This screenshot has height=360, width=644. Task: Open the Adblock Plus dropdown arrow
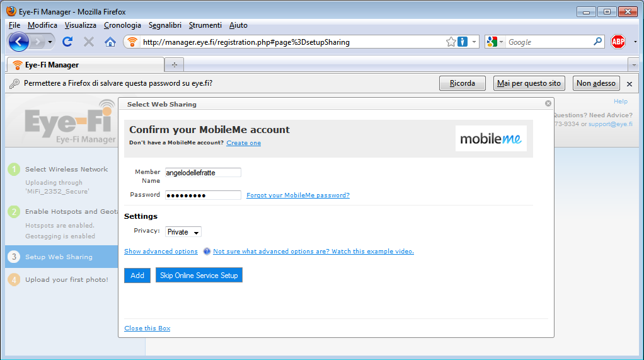point(635,42)
